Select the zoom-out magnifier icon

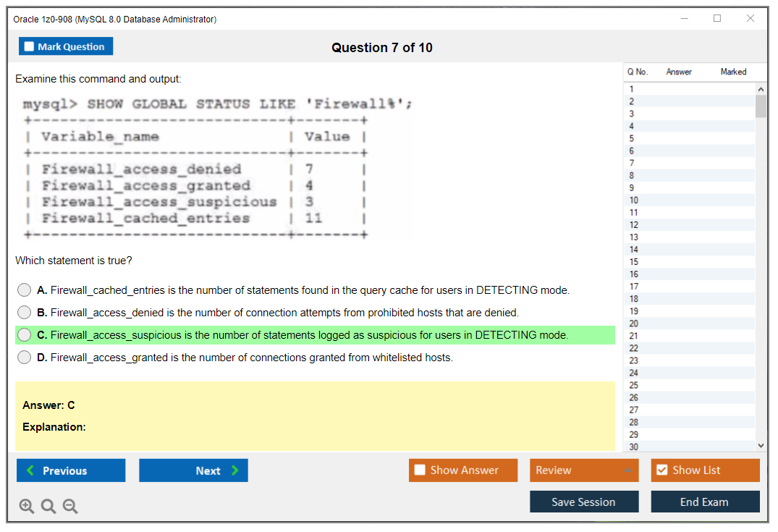(x=69, y=506)
